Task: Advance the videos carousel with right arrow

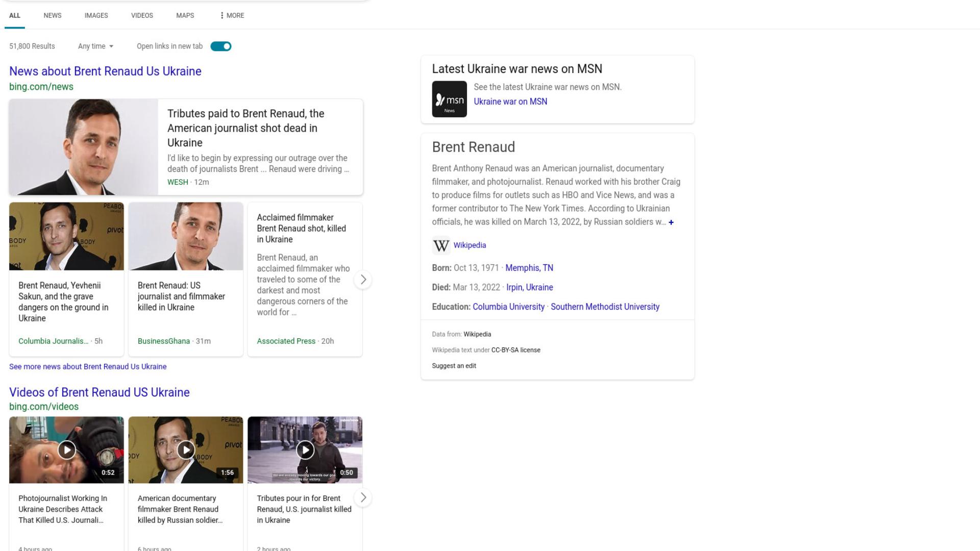Action: point(363,497)
